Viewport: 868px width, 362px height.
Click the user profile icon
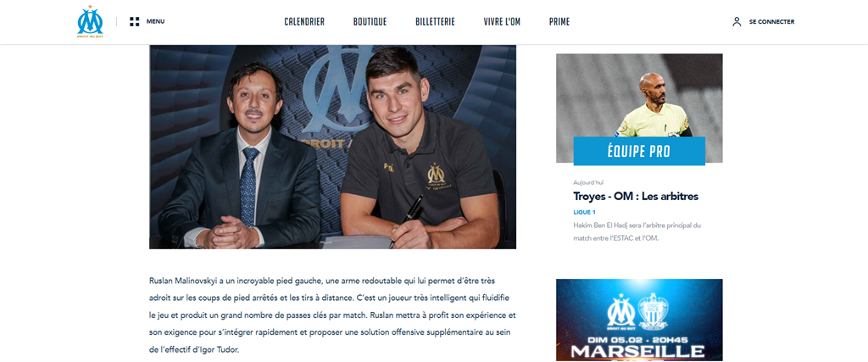pos(737,21)
